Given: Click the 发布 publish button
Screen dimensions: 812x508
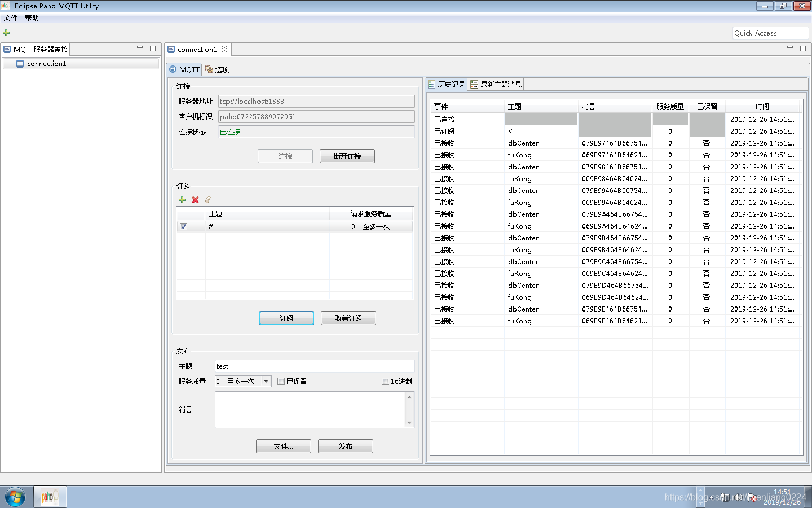Looking at the screenshot, I should [346, 446].
